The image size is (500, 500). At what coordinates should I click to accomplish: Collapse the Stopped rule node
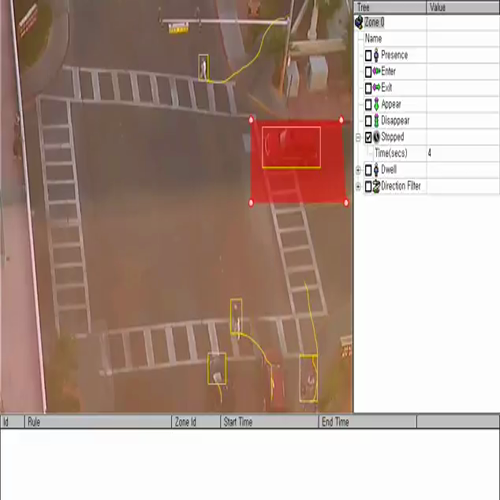coord(358,137)
